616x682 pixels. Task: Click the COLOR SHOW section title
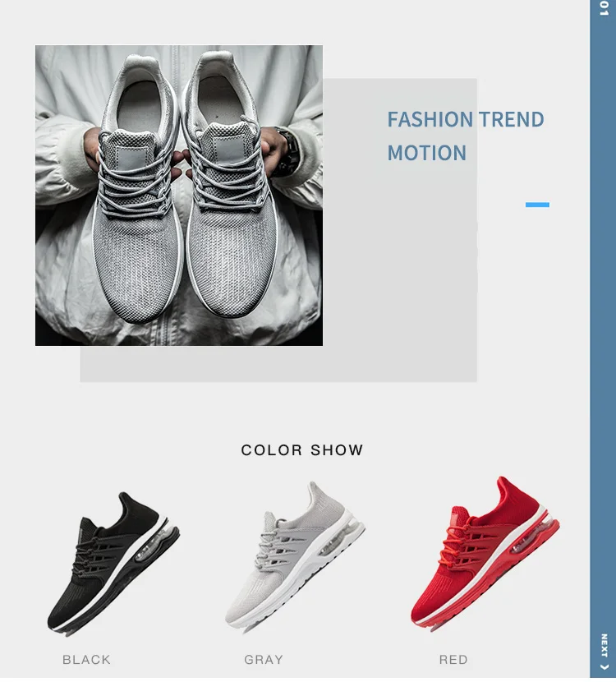point(302,449)
